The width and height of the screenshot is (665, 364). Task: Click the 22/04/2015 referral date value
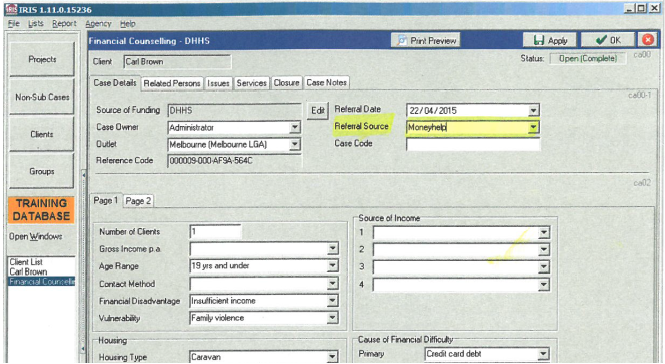(433, 111)
